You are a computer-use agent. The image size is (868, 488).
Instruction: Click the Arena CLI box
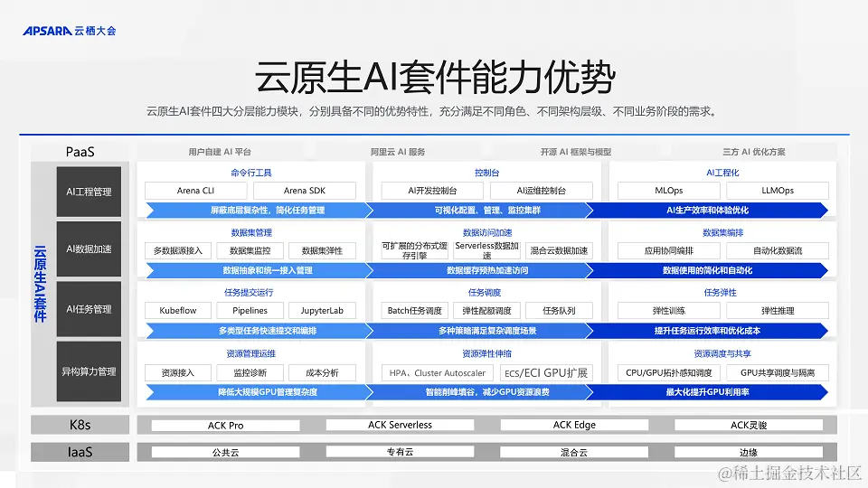195,191
